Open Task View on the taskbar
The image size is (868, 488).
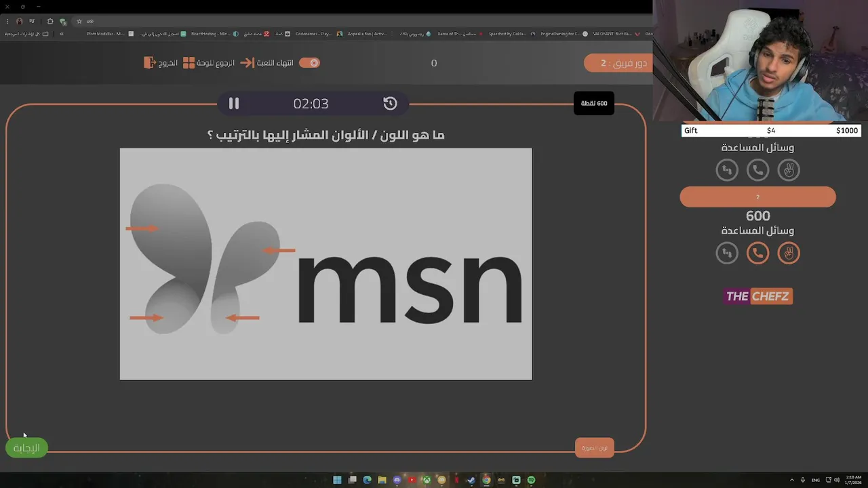pos(352,480)
